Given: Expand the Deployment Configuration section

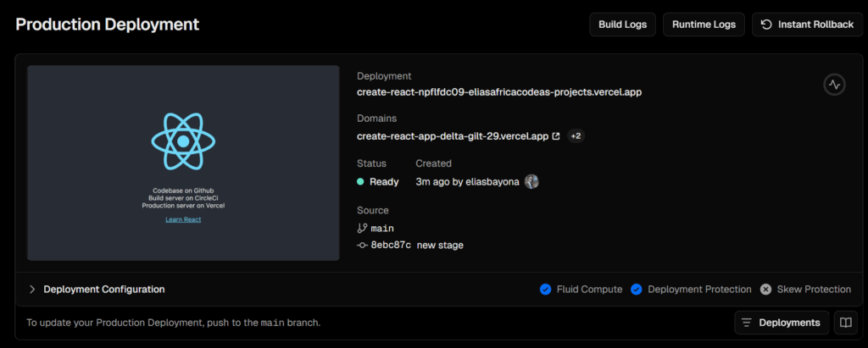Looking at the screenshot, I should (x=97, y=290).
